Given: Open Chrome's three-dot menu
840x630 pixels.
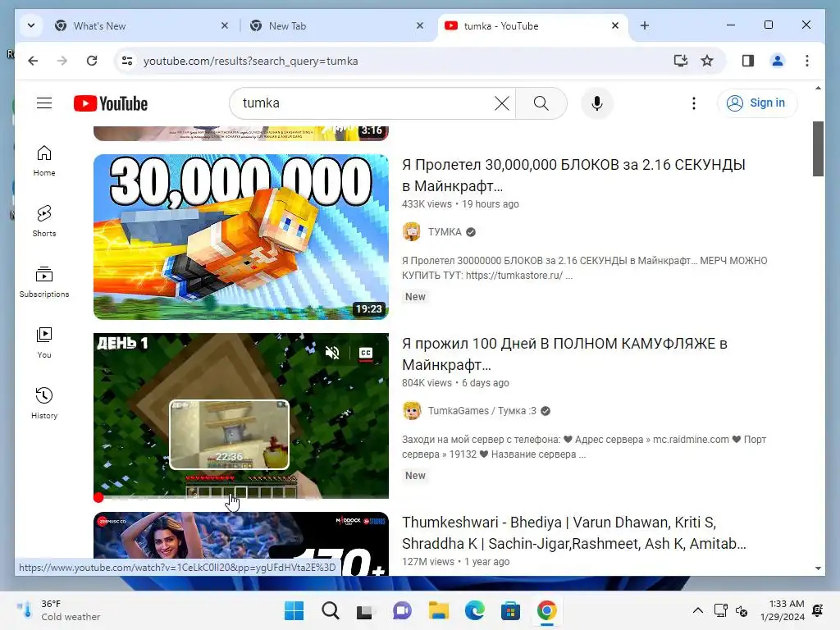Looking at the screenshot, I should 807,61.
